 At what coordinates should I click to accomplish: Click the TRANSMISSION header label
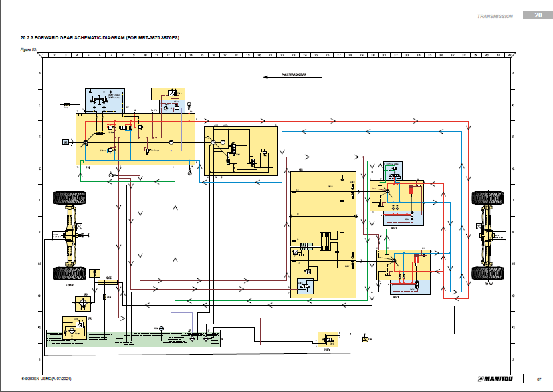point(494,16)
